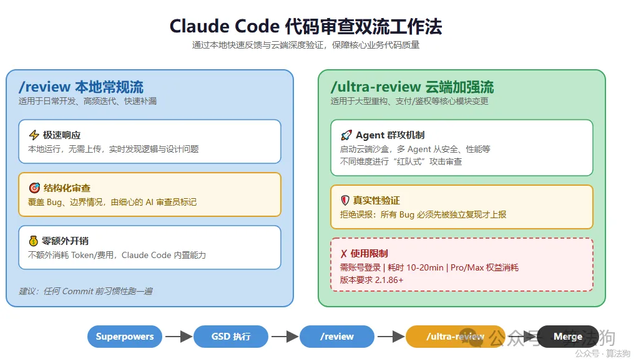Image resolution: width=636 pixels, height=364 pixels.
Task: Click the shield icon beside 真实性验证
Action: [345, 200]
